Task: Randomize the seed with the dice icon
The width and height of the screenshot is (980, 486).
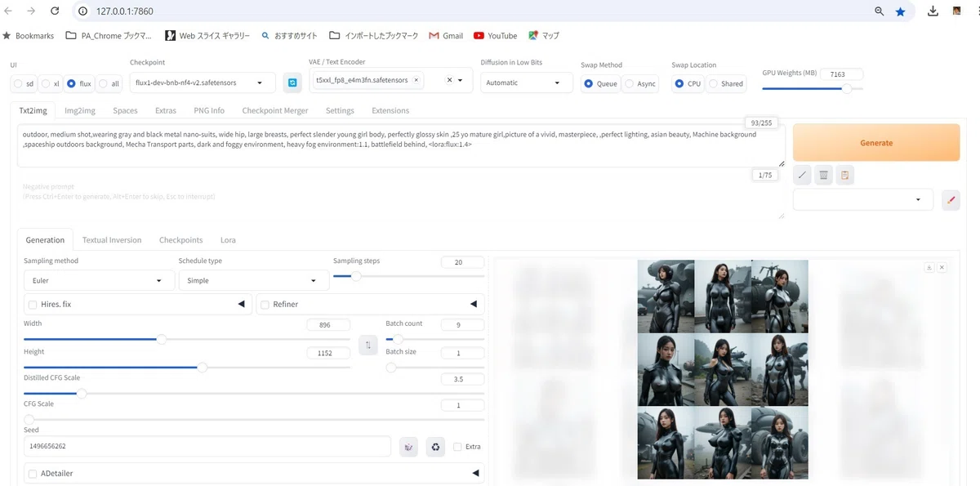Action: [x=409, y=447]
